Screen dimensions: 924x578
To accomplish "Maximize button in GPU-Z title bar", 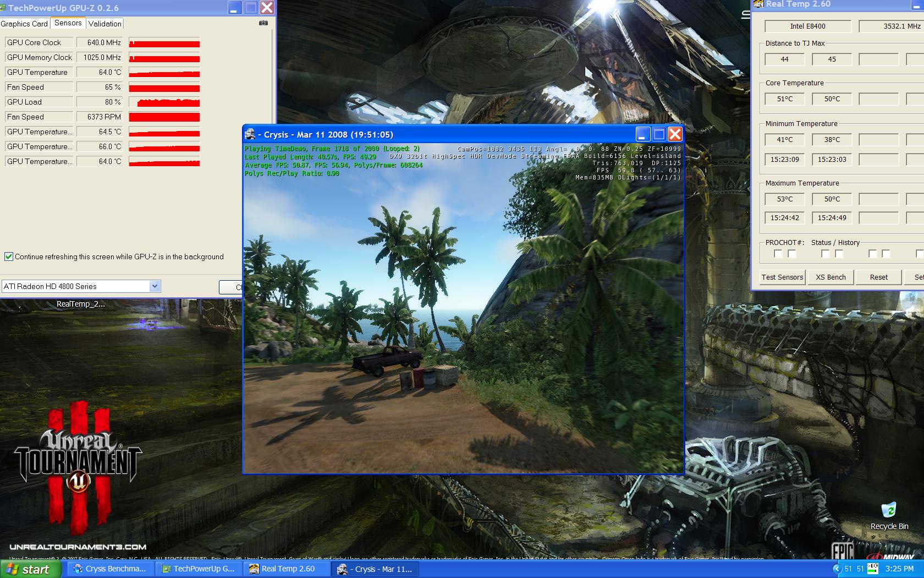I will pos(251,7).
